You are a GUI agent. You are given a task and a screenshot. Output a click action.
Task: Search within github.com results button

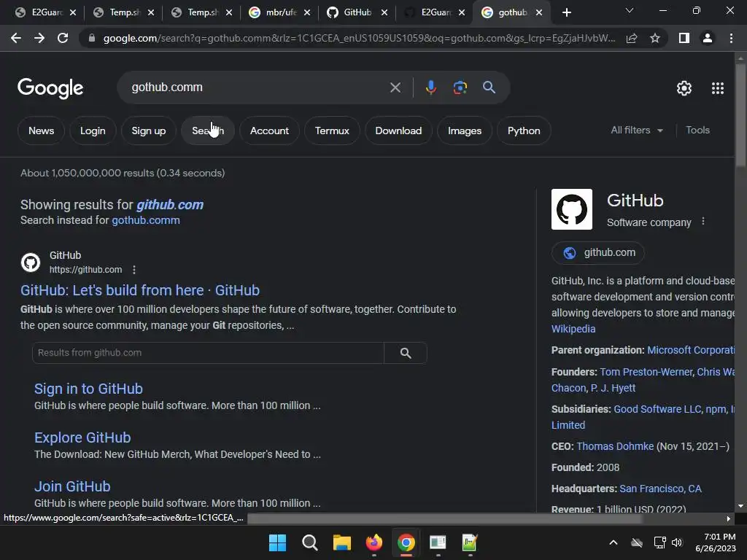point(406,353)
